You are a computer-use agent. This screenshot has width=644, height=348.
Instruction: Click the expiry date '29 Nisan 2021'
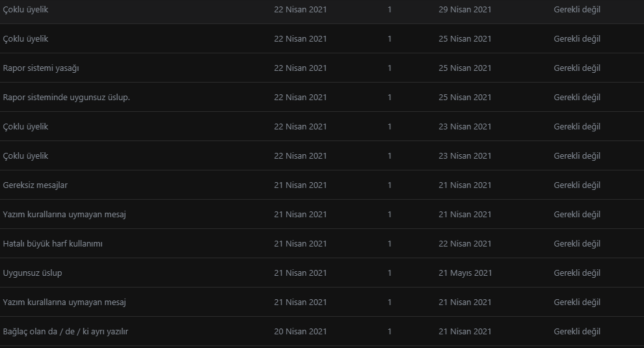464,10
